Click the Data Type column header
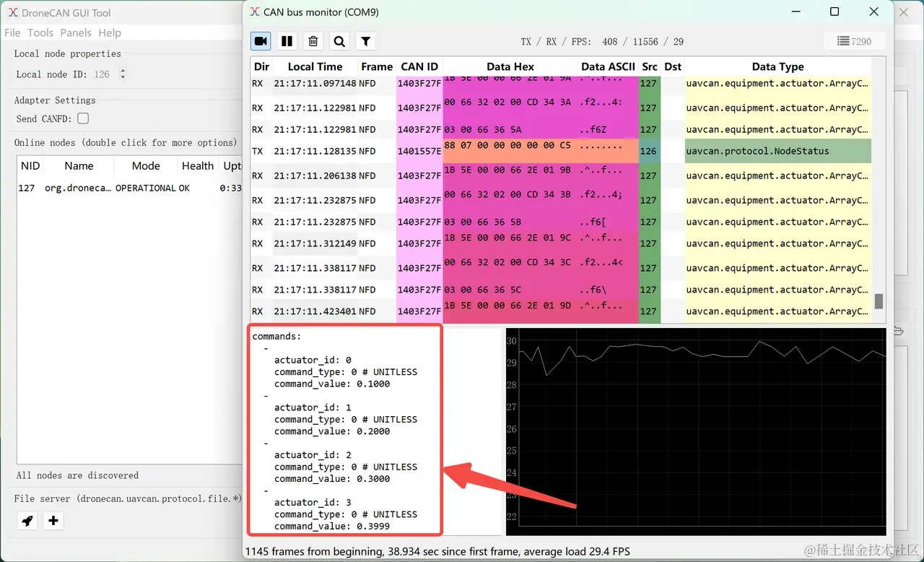This screenshot has width=924, height=562. coord(777,66)
